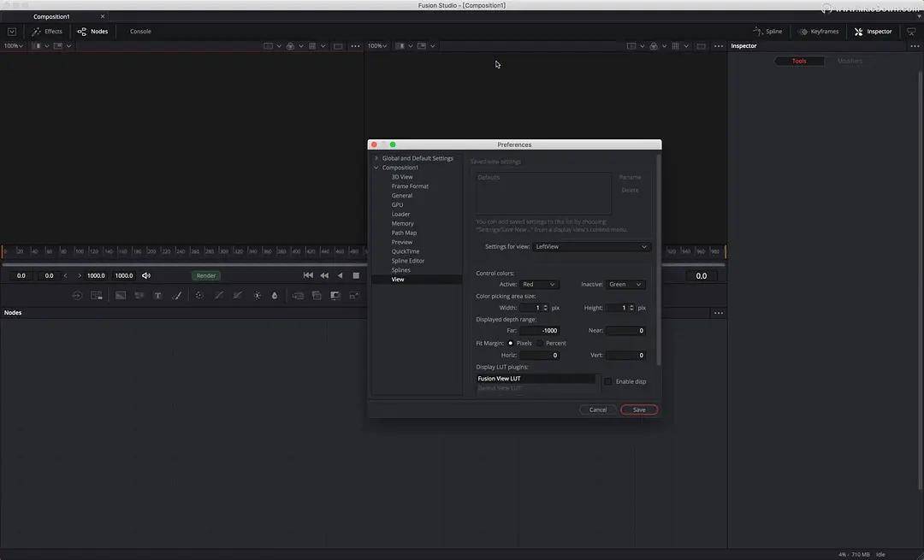Open the Active control color dropdown
924x560 pixels.
pyautogui.click(x=539, y=284)
